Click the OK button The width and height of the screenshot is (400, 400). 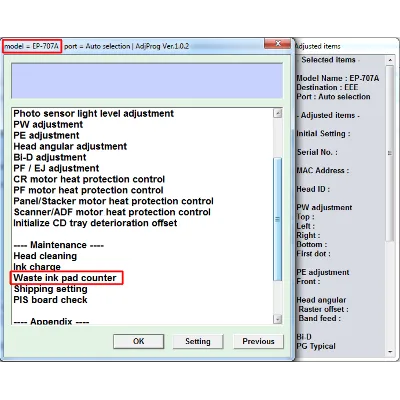(138, 341)
